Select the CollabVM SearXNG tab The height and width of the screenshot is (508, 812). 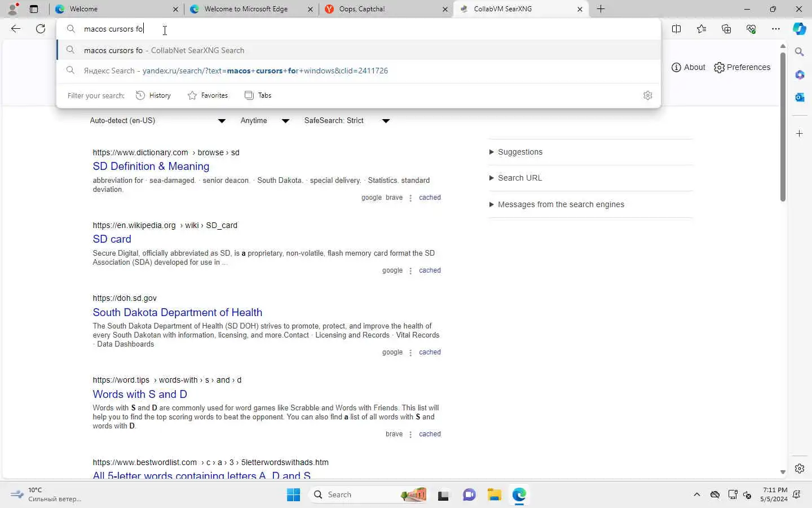click(522, 9)
